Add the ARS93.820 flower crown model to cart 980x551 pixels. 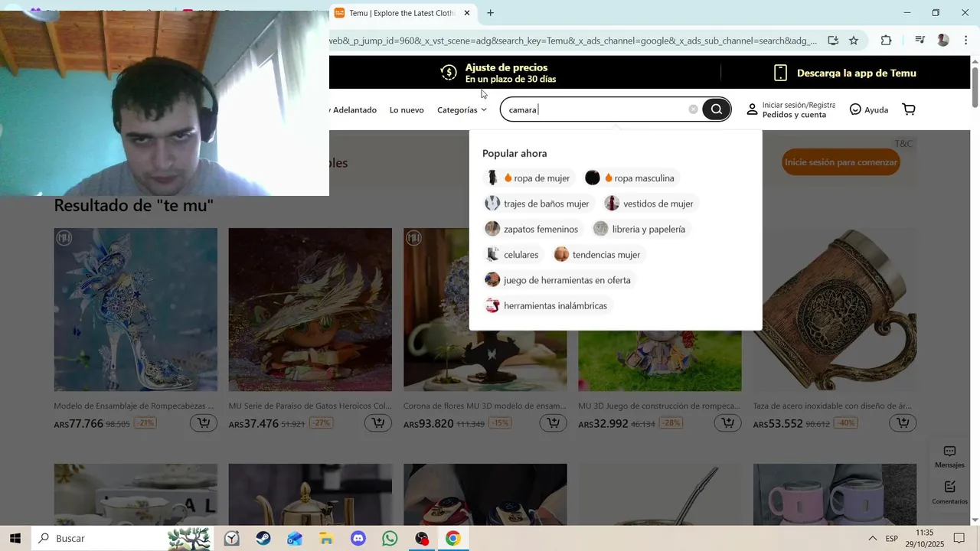pos(554,423)
